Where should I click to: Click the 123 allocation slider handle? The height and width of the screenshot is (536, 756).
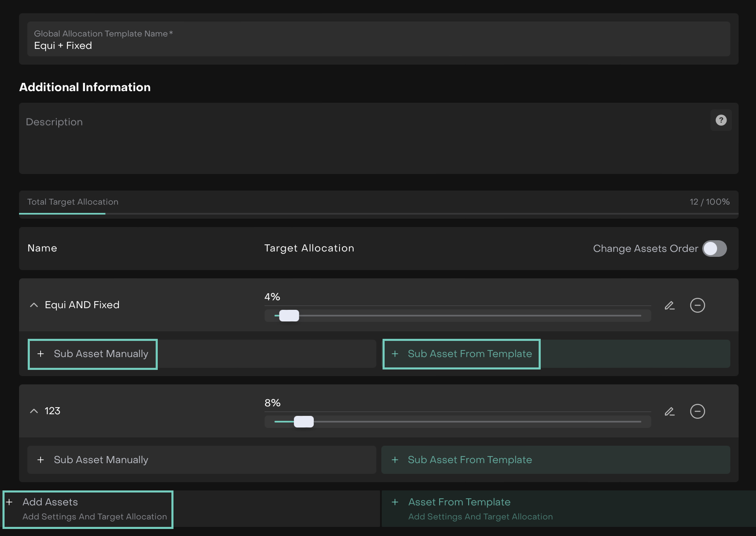(303, 422)
